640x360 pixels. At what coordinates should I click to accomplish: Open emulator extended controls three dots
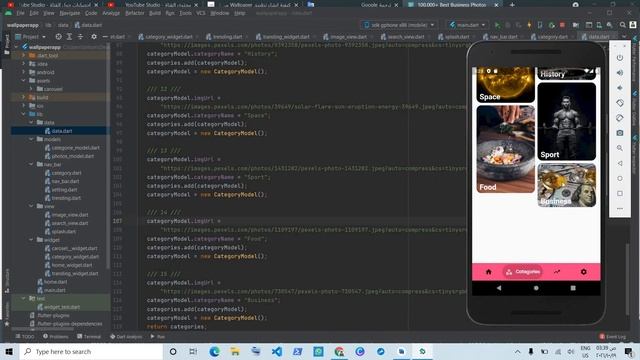point(620,209)
